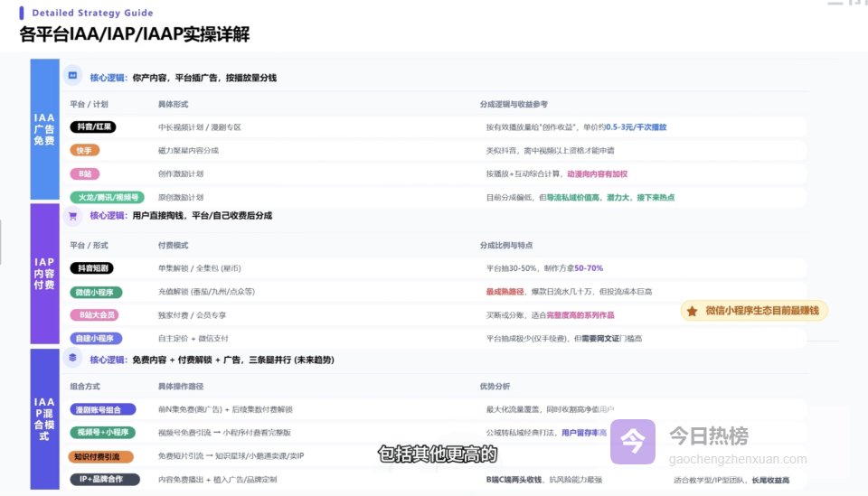Click the bold 长尾收益高 text
The width and height of the screenshot is (868, 496).
pos(770,480)
